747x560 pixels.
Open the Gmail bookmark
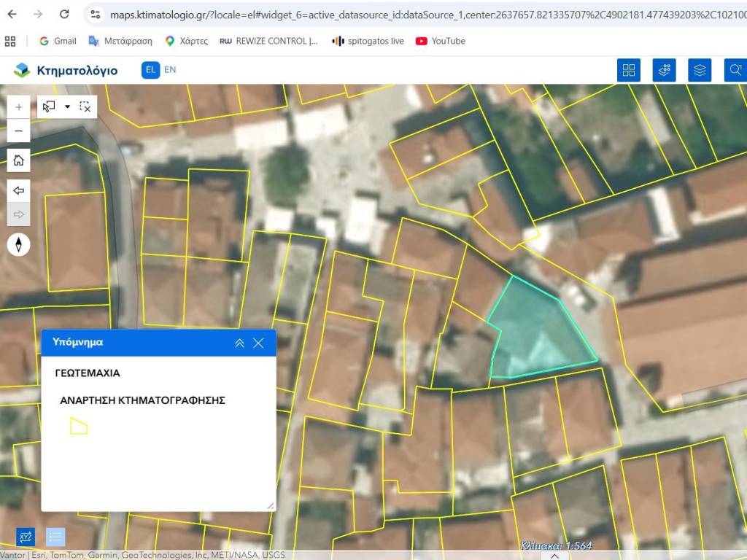pyautogui.click(x=58, y=41)
